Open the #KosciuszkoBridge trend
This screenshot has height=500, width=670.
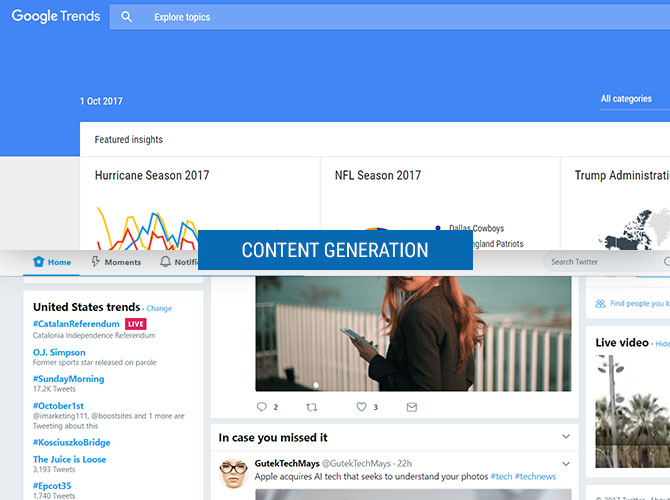[71, 442]
